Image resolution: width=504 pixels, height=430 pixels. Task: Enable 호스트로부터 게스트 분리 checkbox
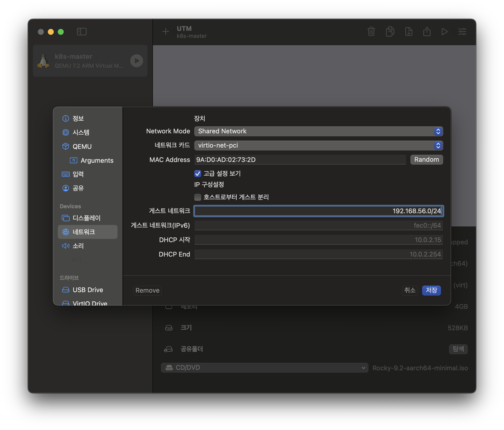(x=198, y=197)
